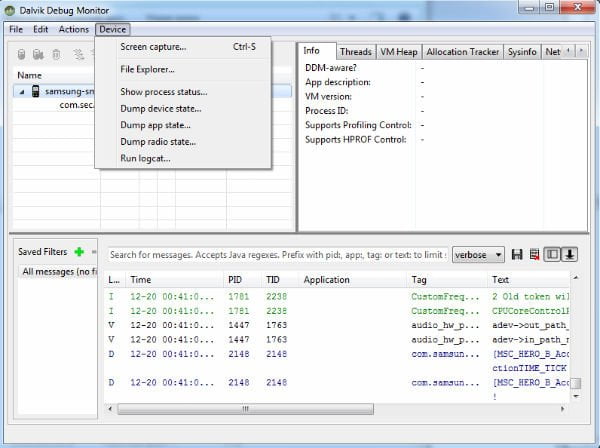Select log row with text CPUCoreControl
This screenshot has width=600, height=448.
tap(337, 311)
